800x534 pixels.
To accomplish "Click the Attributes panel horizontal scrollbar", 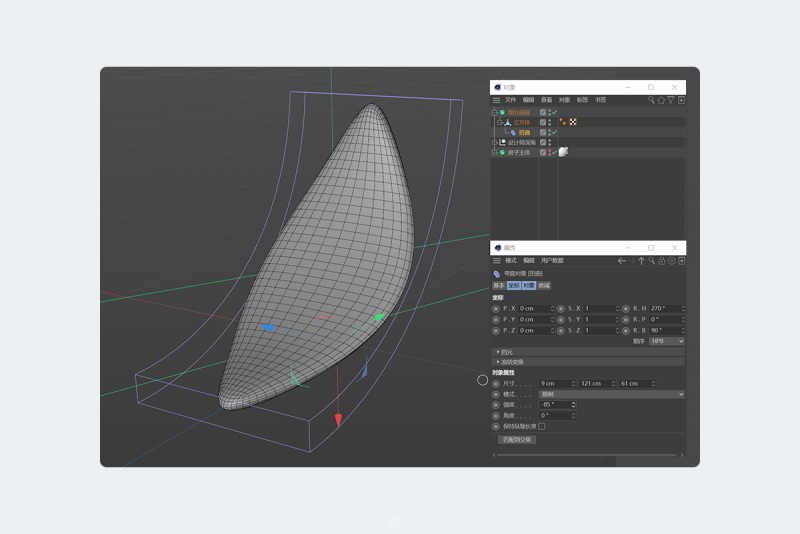I will pyautogui.click(x=585, y=457).
